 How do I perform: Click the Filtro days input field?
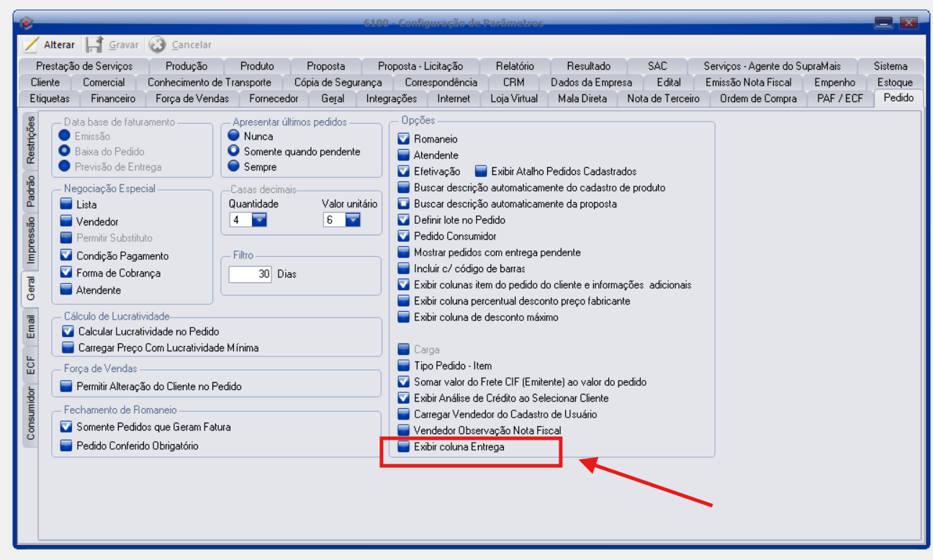click(251, 274)
